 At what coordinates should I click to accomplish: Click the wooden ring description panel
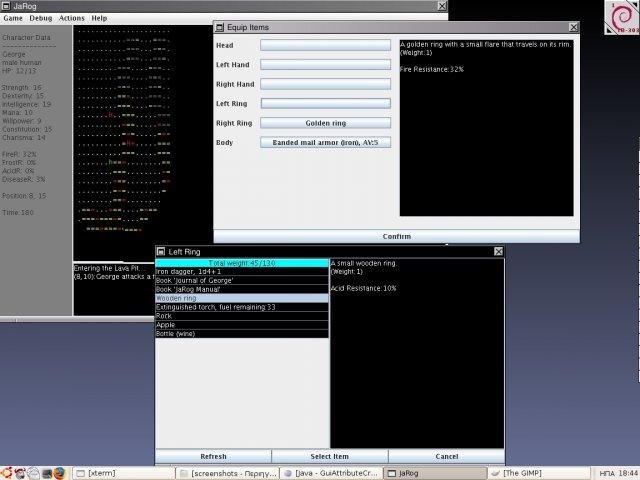[417, 353]
